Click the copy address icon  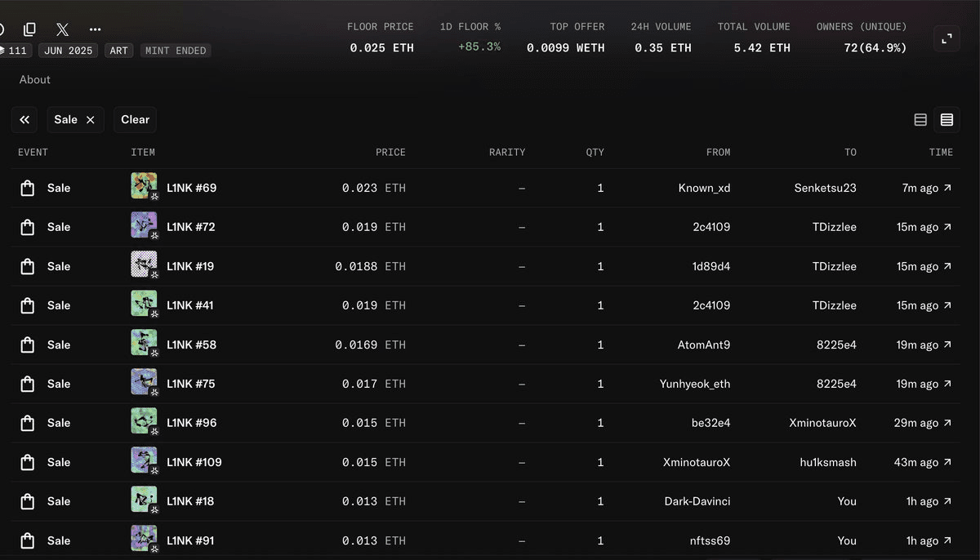[x=29, y=29]
